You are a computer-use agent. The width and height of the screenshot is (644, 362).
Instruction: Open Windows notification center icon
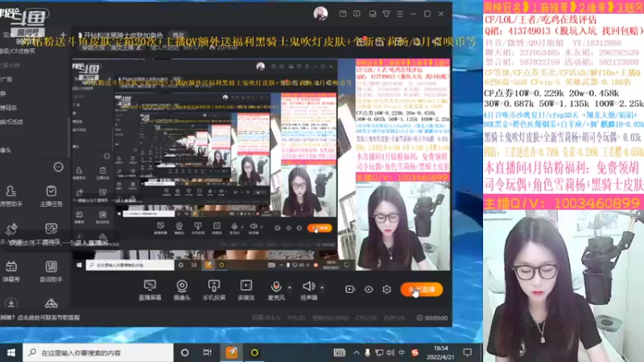(468, 352)
